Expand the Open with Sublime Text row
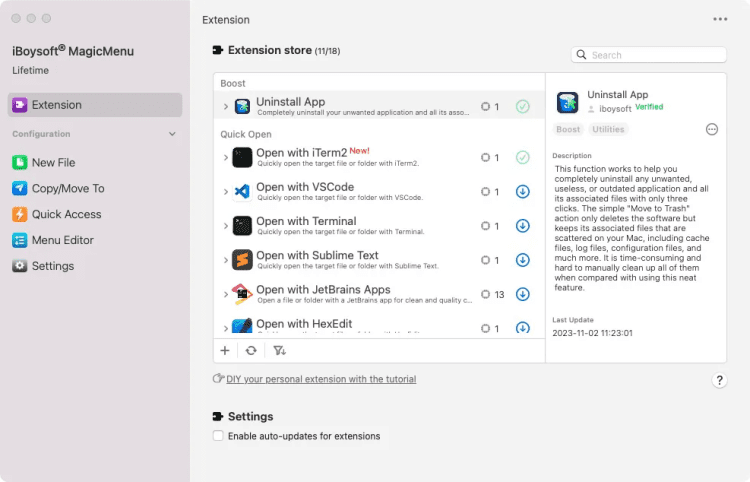The height and width of the screenshot is (482, 750). click(x=226, y=260)
